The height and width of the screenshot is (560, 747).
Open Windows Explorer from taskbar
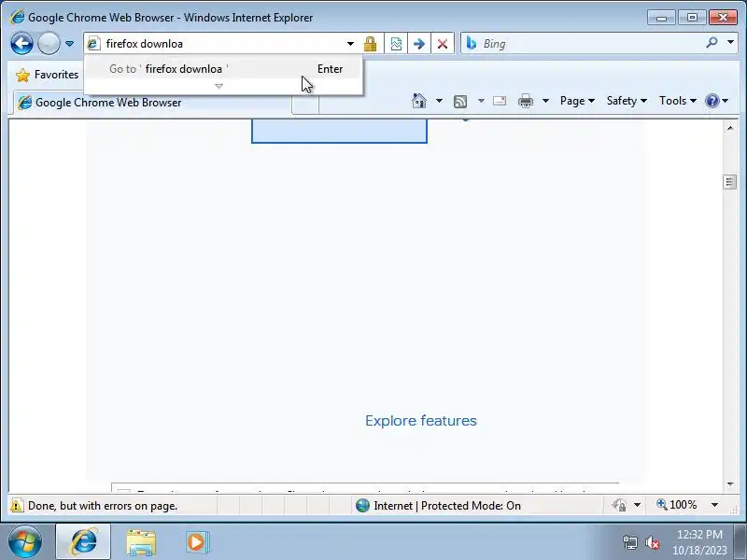pyautogui.click(x=141, y=543)
